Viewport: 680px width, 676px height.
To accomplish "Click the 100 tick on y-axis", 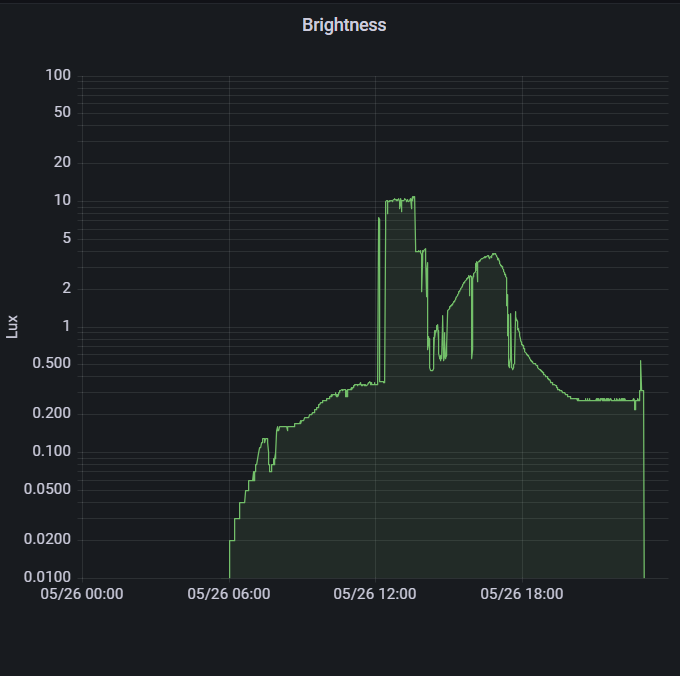I will 58,76.
